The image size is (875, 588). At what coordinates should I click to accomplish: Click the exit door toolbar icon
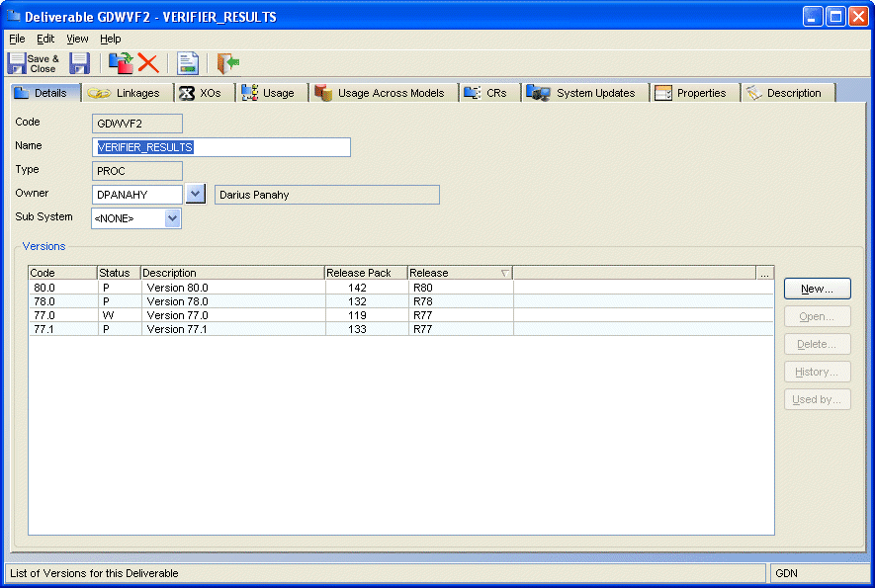(x=228, y=63)
